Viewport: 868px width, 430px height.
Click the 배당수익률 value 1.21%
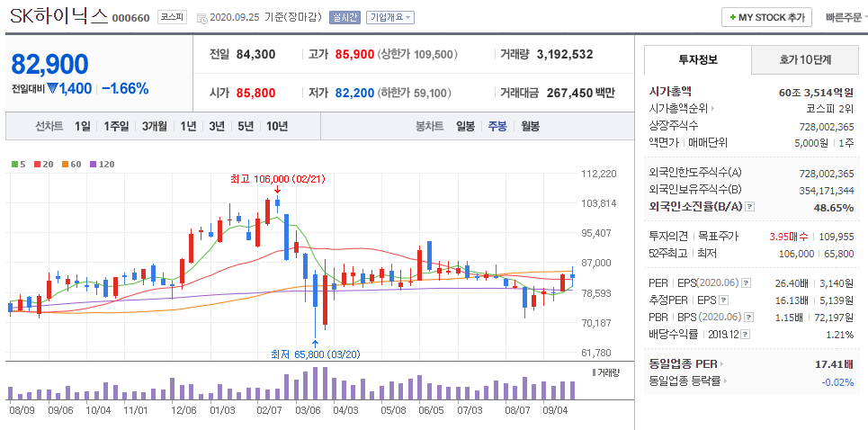[841, 335]
